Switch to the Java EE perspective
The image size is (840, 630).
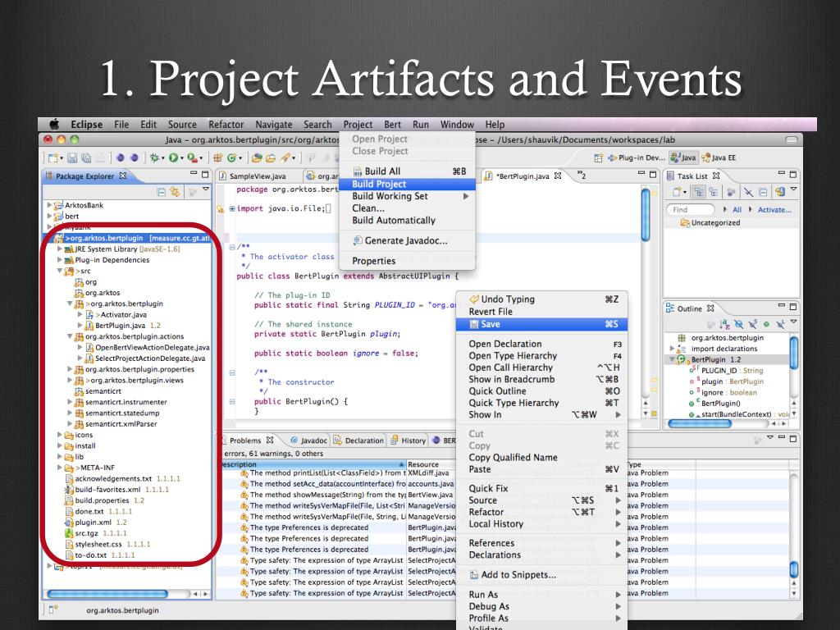pyautogui.click(x=719, y=157)
